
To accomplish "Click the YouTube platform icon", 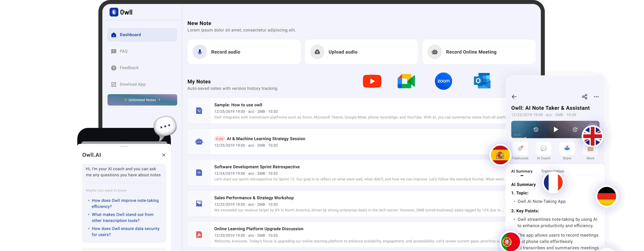I will pos(372,81).
